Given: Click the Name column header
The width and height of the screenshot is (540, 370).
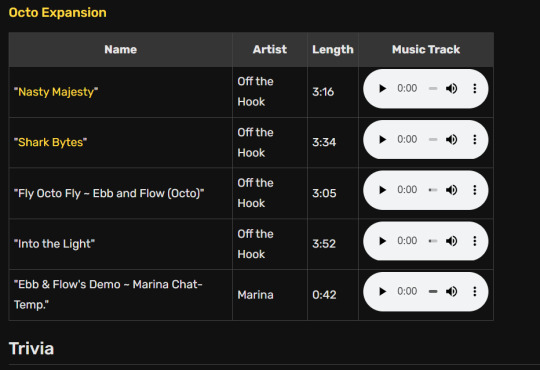Looking at the screenshot, I should (121, 50).
